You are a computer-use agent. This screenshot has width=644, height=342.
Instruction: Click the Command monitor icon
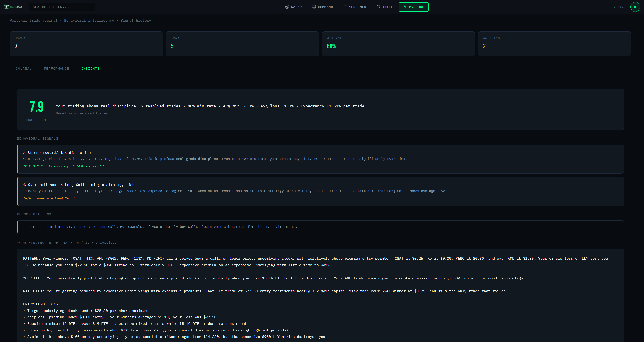tap(314, 7)
